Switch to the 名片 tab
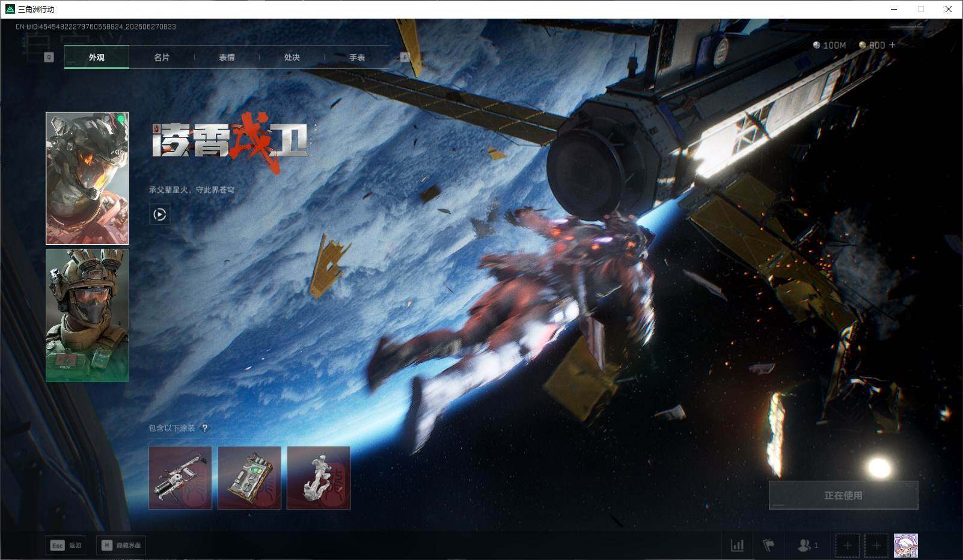963x560 pixels. point(162,57)
